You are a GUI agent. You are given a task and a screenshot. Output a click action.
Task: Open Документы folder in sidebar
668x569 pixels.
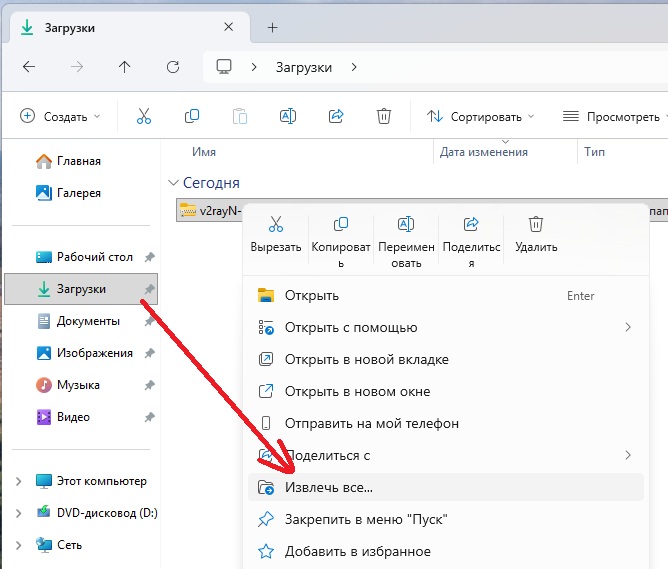point(88,321)
